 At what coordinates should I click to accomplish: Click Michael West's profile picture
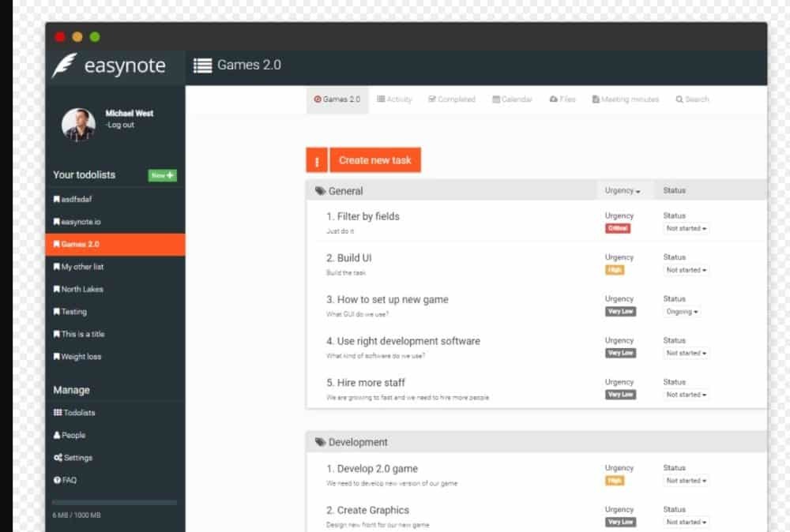tap(79, 124)
